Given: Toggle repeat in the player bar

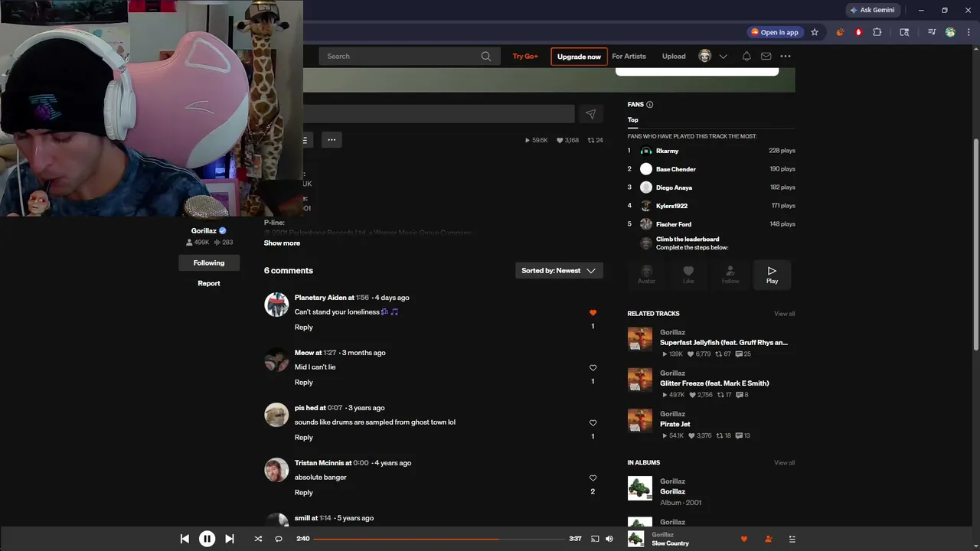Looking at the screenshot, I should tap(279, 539).
